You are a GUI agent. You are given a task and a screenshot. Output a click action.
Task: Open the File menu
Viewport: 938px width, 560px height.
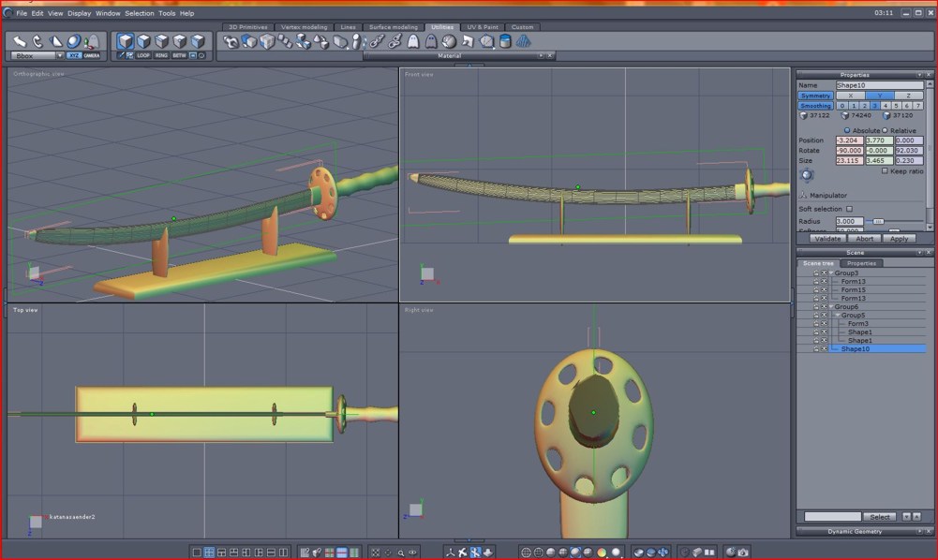[22, 13]
